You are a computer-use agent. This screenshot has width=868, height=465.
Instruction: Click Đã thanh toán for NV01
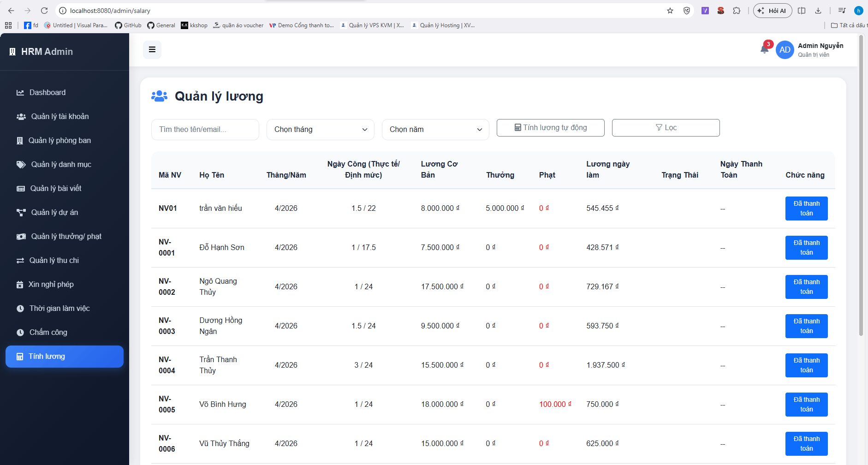coord(807,209)
